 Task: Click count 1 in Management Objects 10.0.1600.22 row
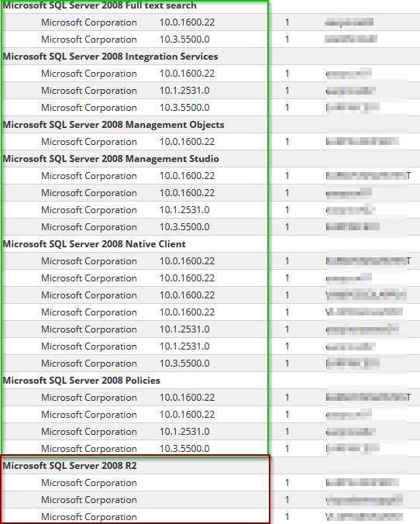point(287,142)
